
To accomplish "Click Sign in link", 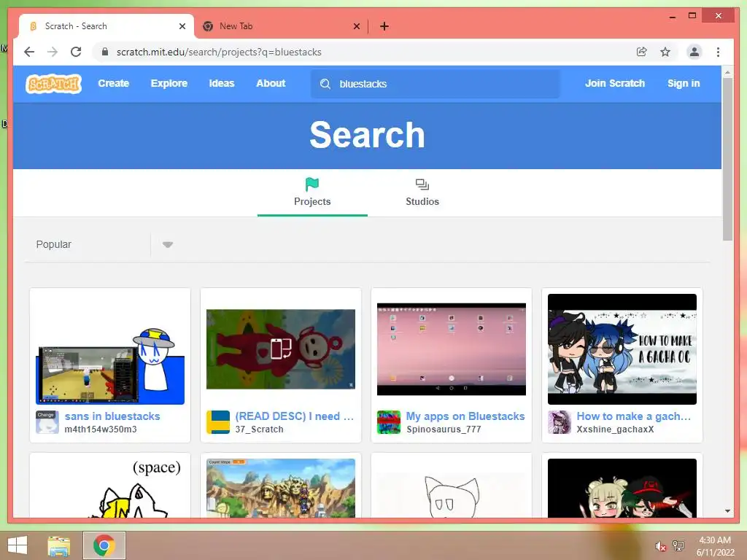I will click(683, 83).
